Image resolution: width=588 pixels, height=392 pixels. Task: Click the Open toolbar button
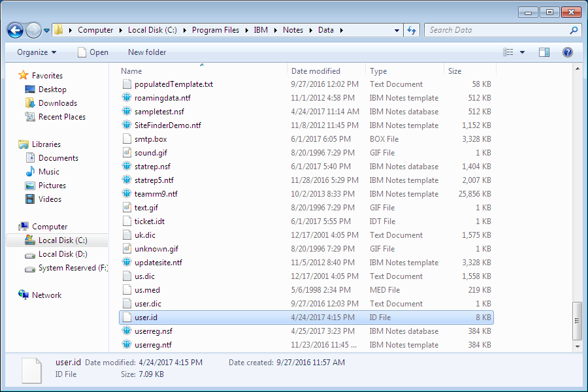coord(93,52)
